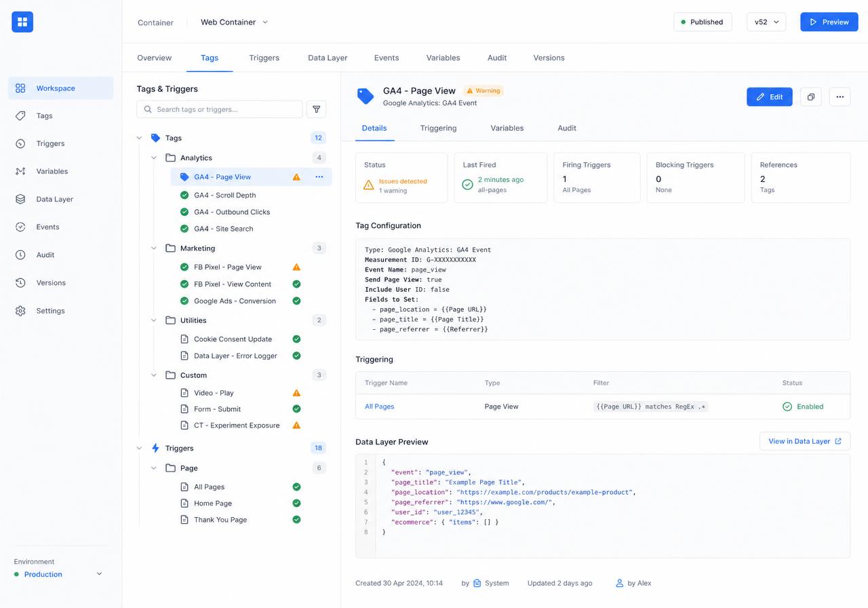Click the filter funnel icon button
This screenshot has height=608, width=868.
click(316, 109)
